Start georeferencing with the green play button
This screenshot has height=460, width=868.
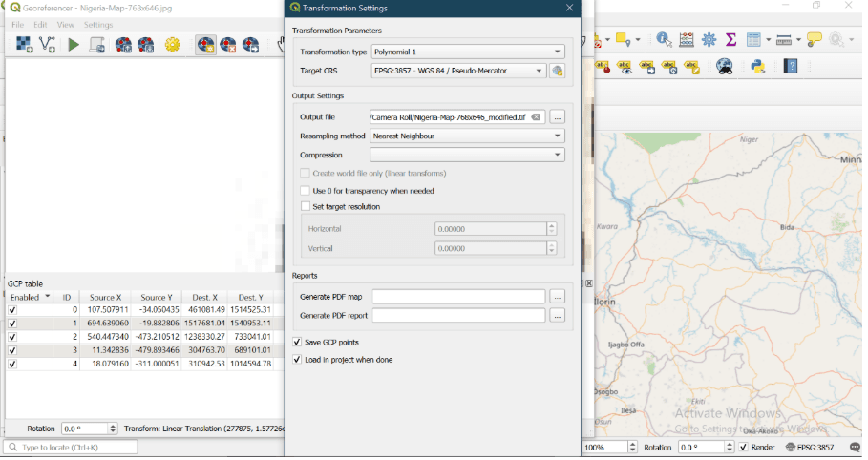(x=73, y=44)
